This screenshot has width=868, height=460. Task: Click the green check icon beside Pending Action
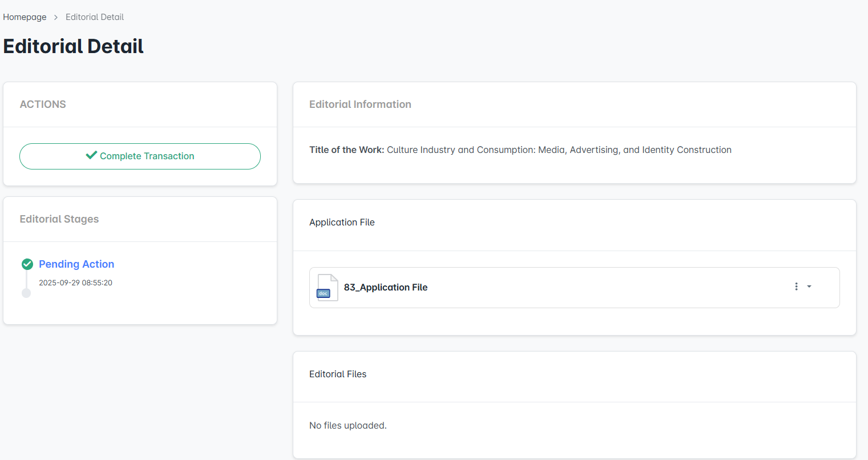tap(27, 264)
